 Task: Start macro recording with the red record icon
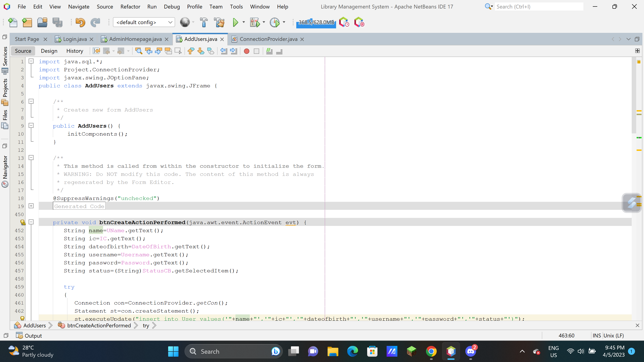[246, 51]
